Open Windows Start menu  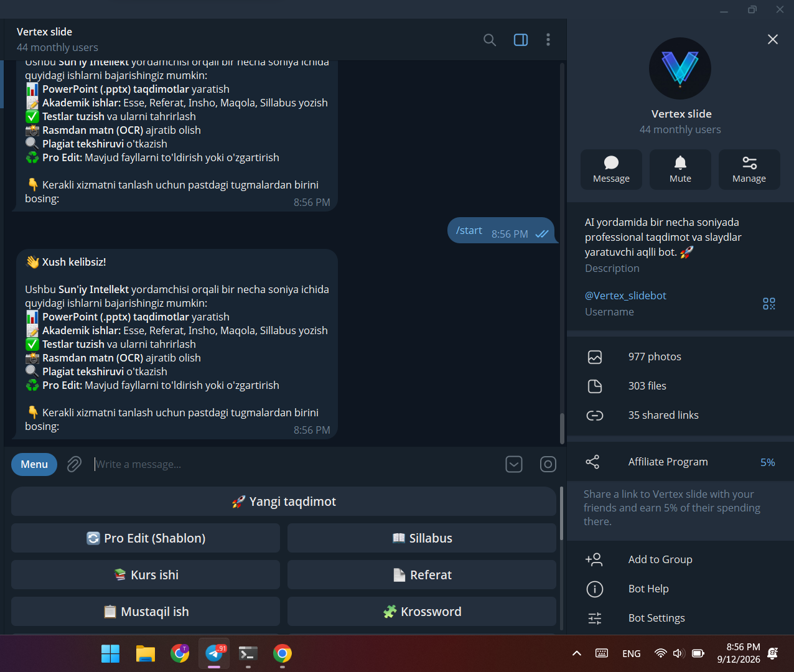[x=110, y=653]
